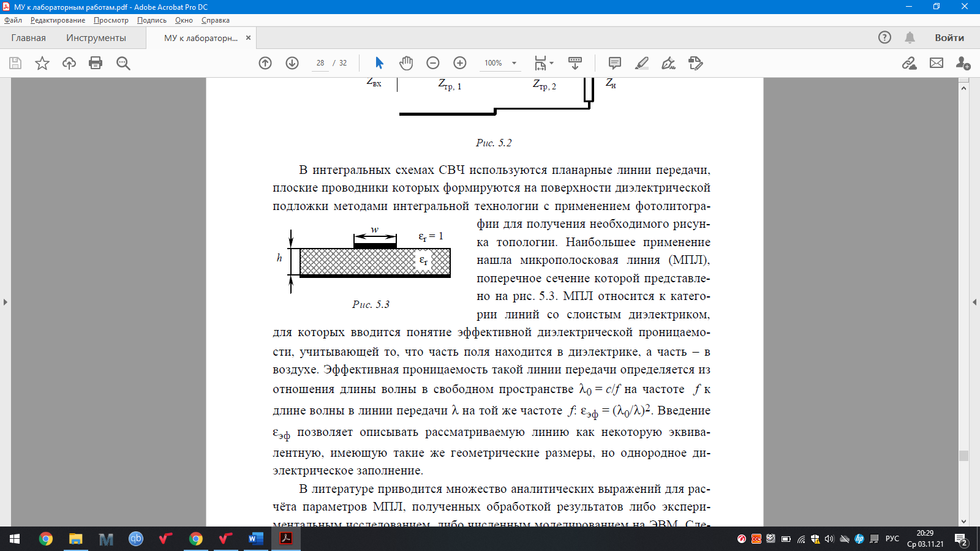This screenshot has height=551, width=980.
Task: Click the taskbar volume speaker icon
Action: pos(829,539)
